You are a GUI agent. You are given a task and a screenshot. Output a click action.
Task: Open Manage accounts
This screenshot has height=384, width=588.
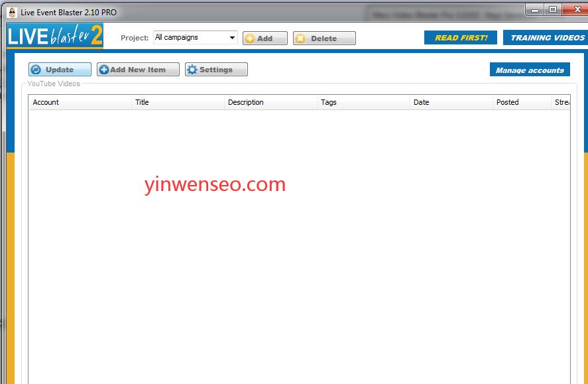click(529, 70)
